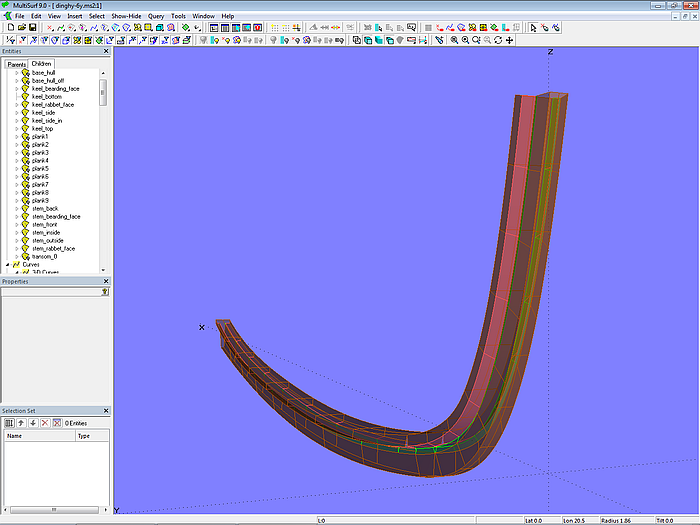Expand the stem_back entity node
The image size is (700, 525).
pyautogui.click(x=16, y=209)
